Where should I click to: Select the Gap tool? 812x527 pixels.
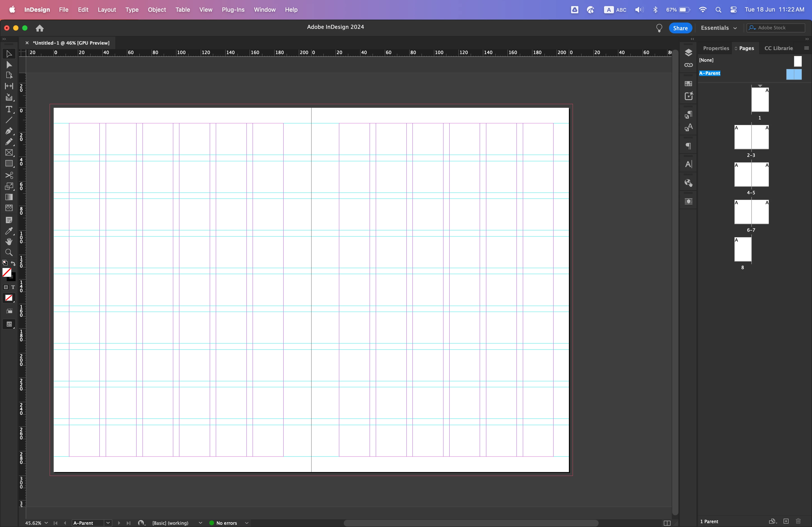pyautogui.click(x=9, y=86)
